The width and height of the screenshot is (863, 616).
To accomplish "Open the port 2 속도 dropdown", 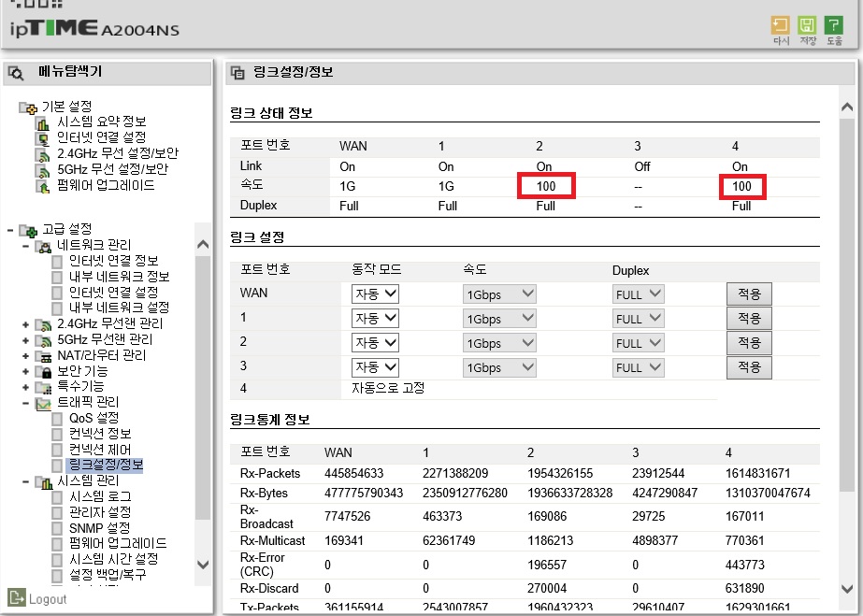I will [x=499, y=343].
